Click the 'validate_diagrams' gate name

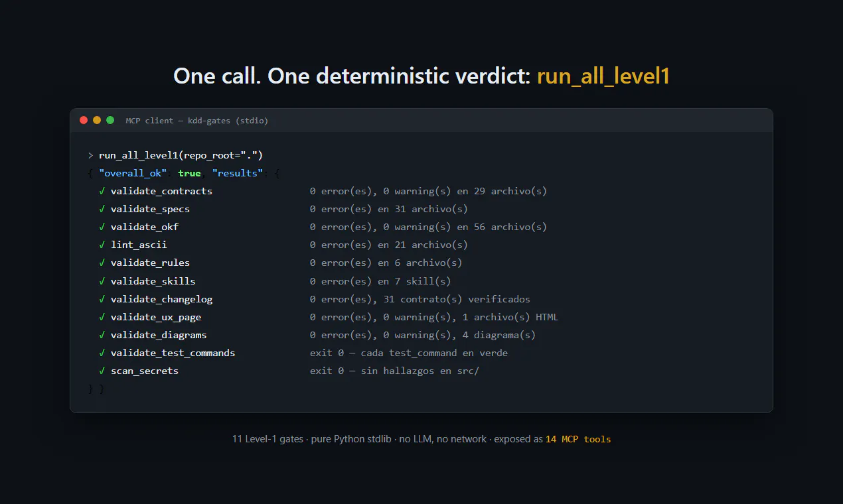click(159, 335)
